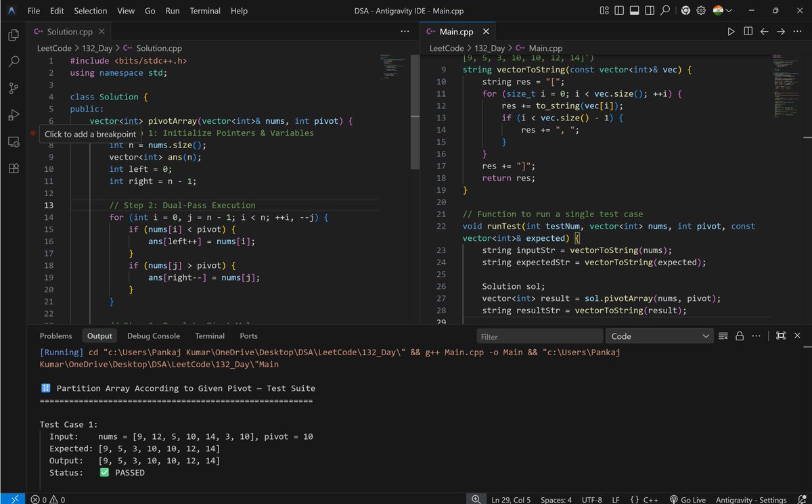Open the Explorer view in activity bar
This screenshot has width=812, height=504.
[14, 35]
